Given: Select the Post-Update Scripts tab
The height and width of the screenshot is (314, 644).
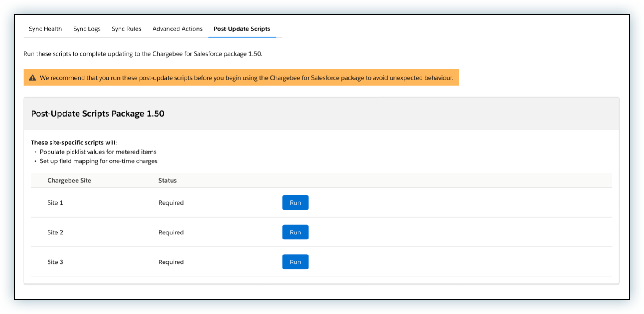Looking at the screenshot, I should point(242,29).
